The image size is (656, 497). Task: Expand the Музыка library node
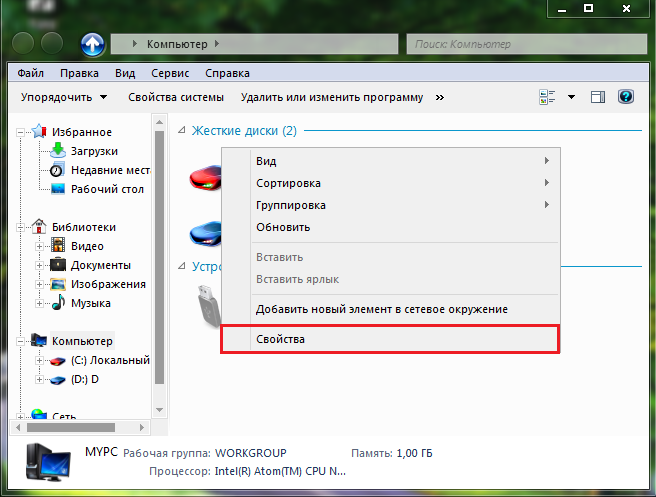(x=39, y=303)
